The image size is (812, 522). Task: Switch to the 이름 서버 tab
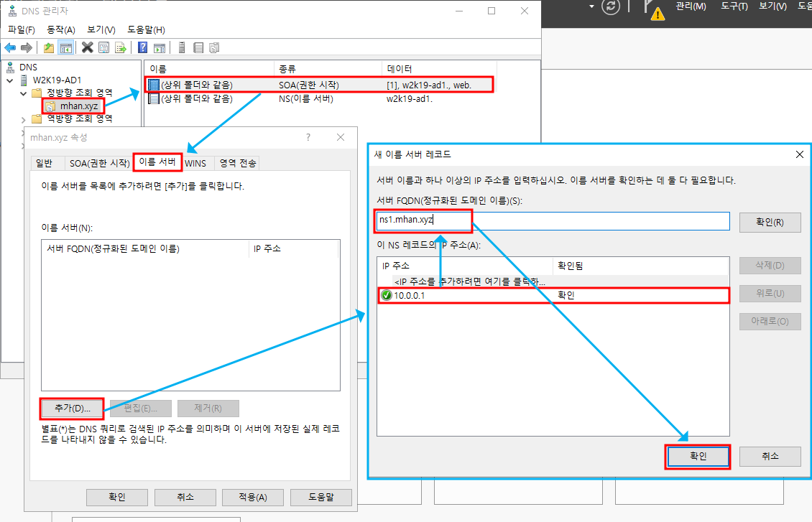click(x=157, y=162)
